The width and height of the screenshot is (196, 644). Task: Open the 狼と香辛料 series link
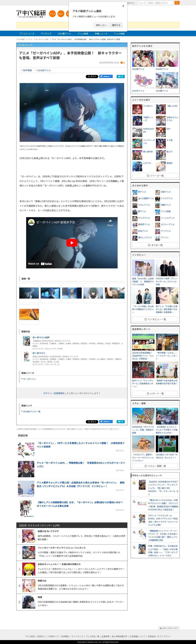point(148,152)
